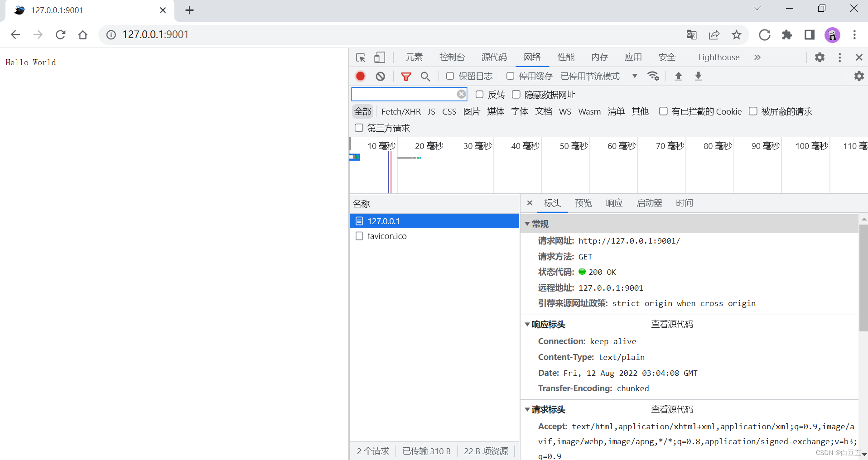Screen dimensions: 868x460
Task: Toggle the red filter funnel icon
Action: (406, 76)
